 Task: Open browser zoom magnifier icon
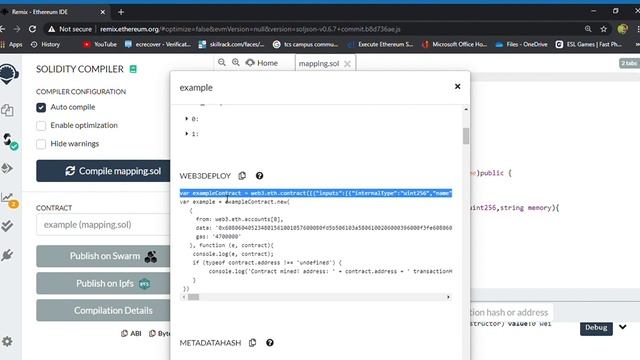pos(588,29)
